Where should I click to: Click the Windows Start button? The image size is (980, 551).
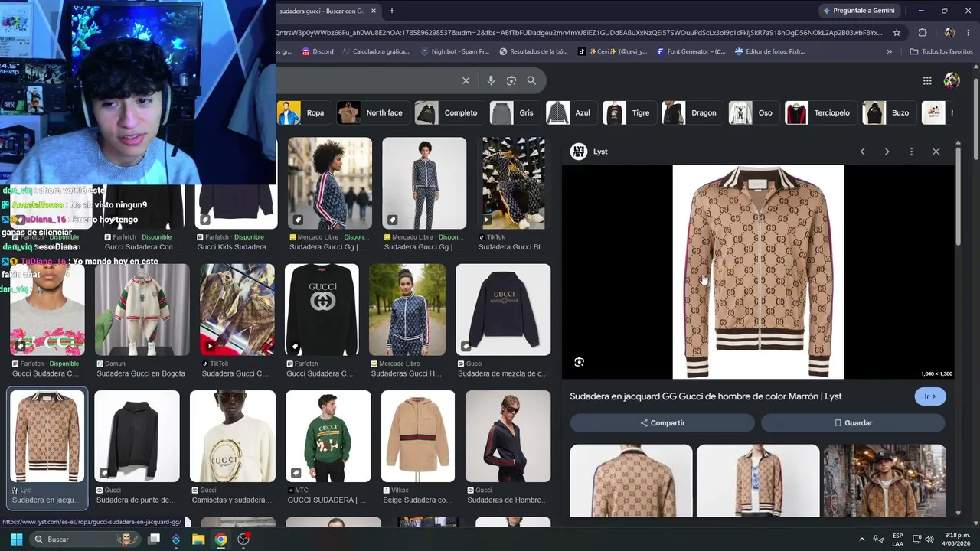(x=16, y=540)
